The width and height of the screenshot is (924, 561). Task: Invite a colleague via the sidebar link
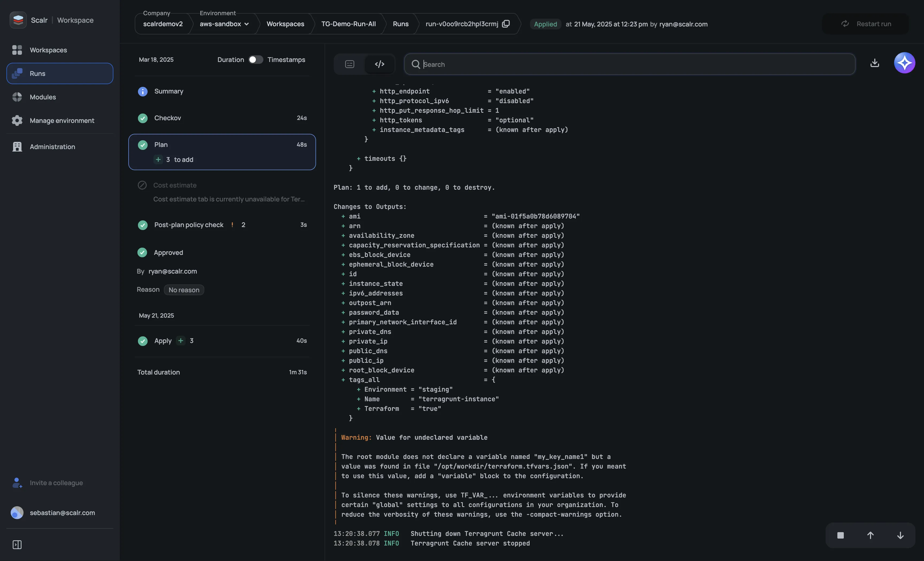[56, 483]
